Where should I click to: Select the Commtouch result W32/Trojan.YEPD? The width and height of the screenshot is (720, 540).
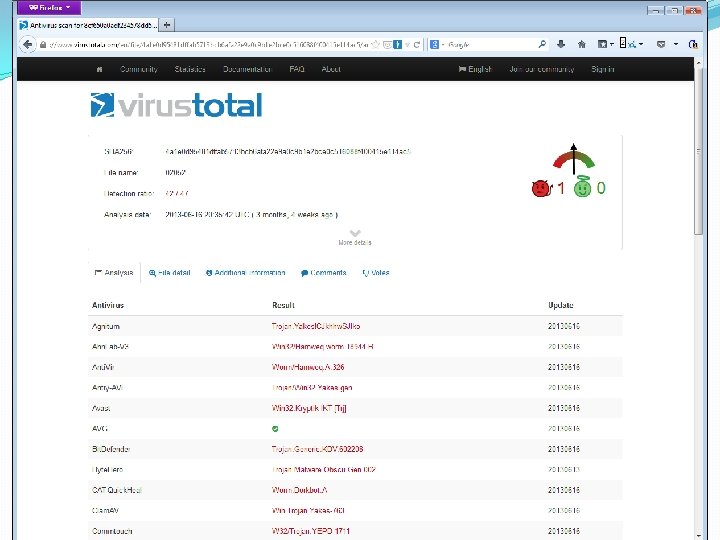pos(310,531)
